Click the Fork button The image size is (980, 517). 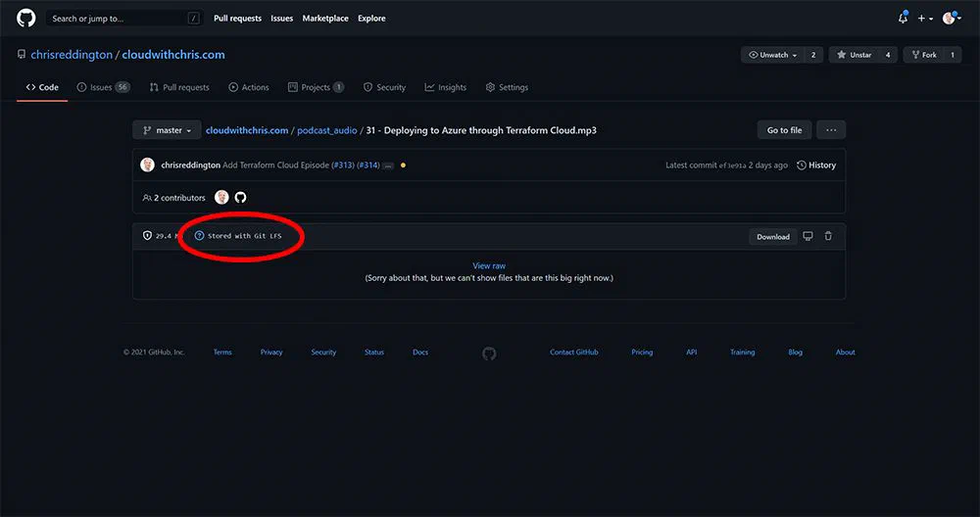pyautogui.click(x=924, y=55)
